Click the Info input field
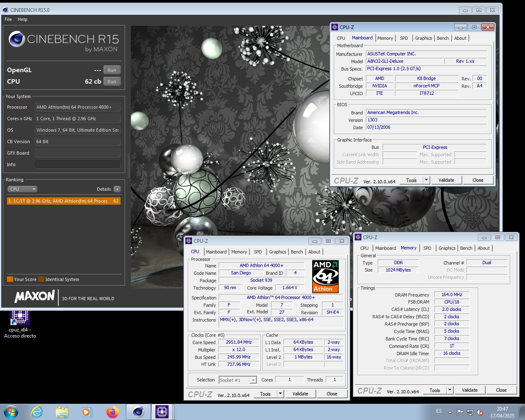The height and width of the screenshot is (420, 525). coord(78,164)
